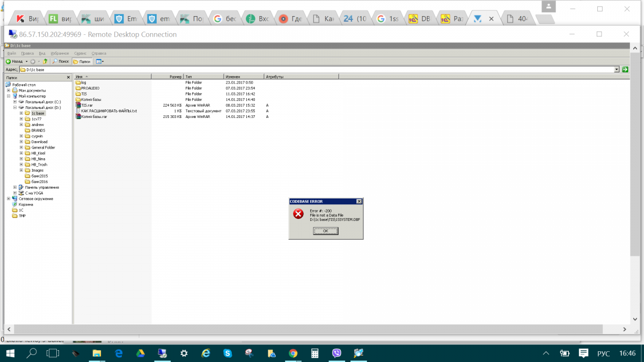The image size is (644, 362).
Task: Click the green up-one-level folder icon
Action: (46, 62)
